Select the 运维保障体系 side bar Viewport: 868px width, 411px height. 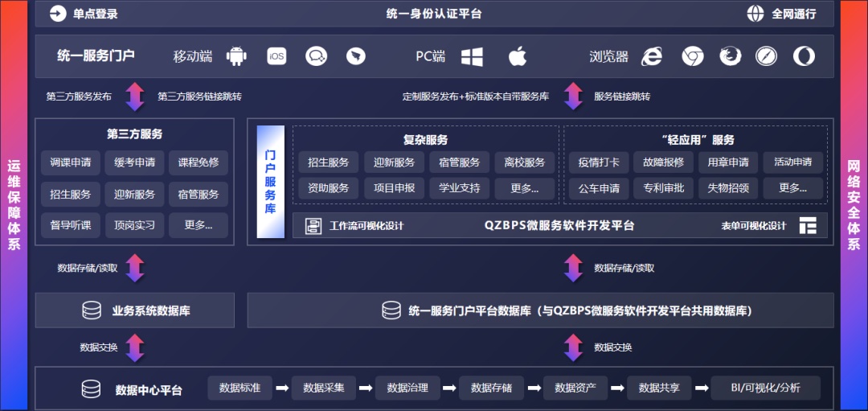pyautogui.click(x=14, y=205)
